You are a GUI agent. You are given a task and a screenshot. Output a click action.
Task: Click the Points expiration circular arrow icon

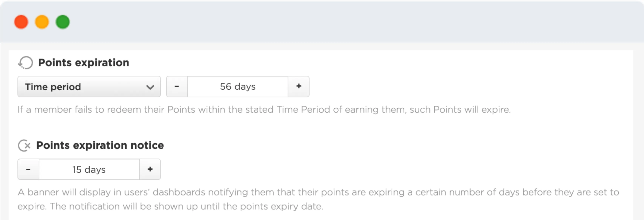click(25, 63)
